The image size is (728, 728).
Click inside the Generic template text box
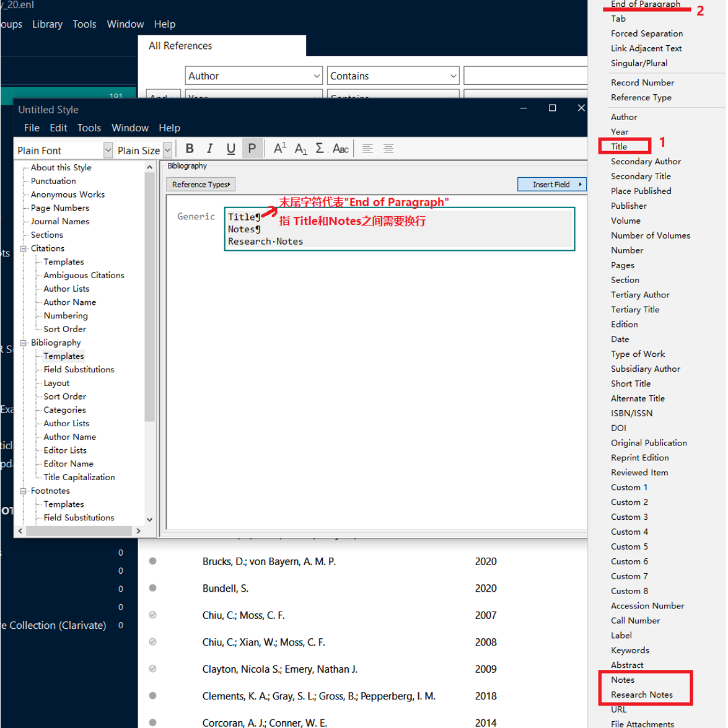point(399,229)
